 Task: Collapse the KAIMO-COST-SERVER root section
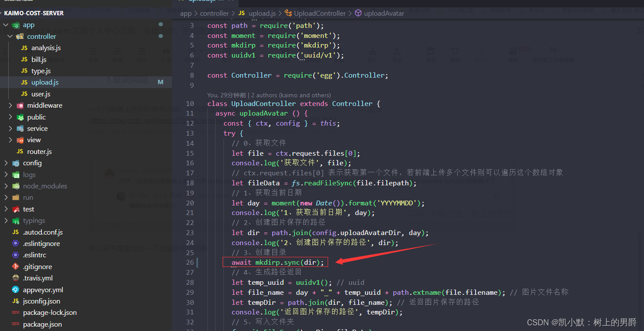tap(34, 13)
